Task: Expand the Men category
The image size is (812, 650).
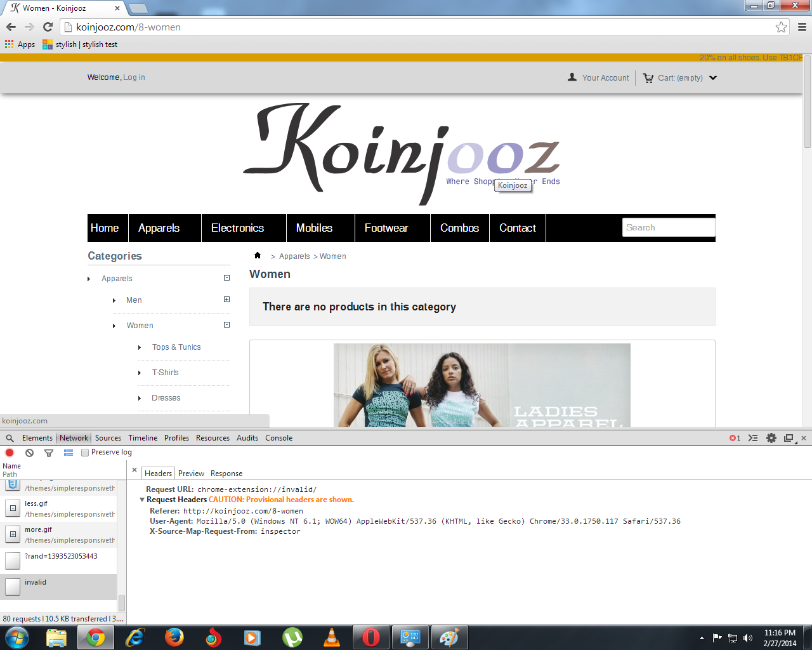Action: click(226, 300)
